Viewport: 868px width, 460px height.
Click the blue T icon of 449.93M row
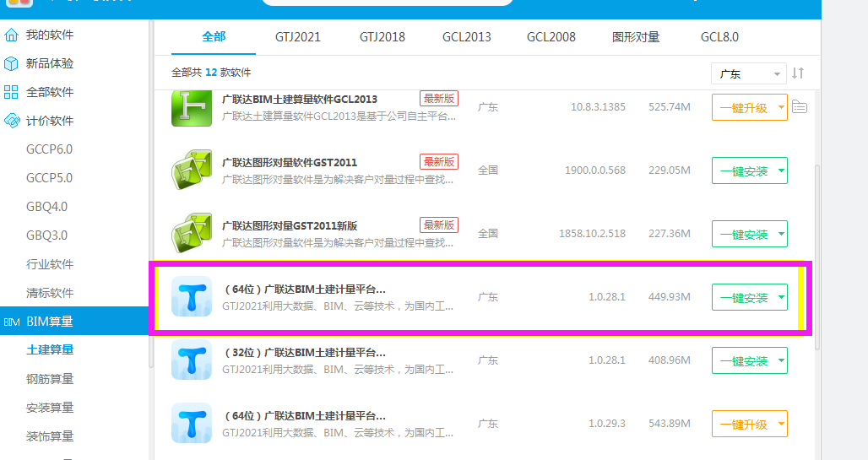(192, 296)
